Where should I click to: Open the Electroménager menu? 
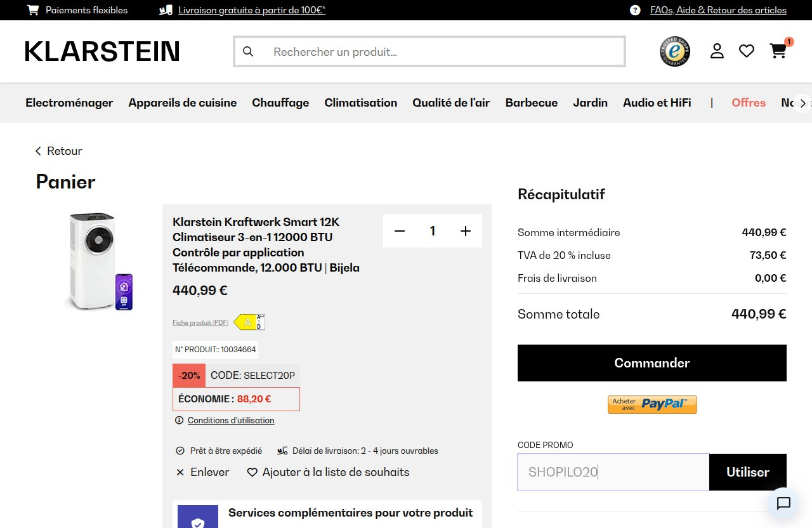pyautogui.click(x=69, y=103)
